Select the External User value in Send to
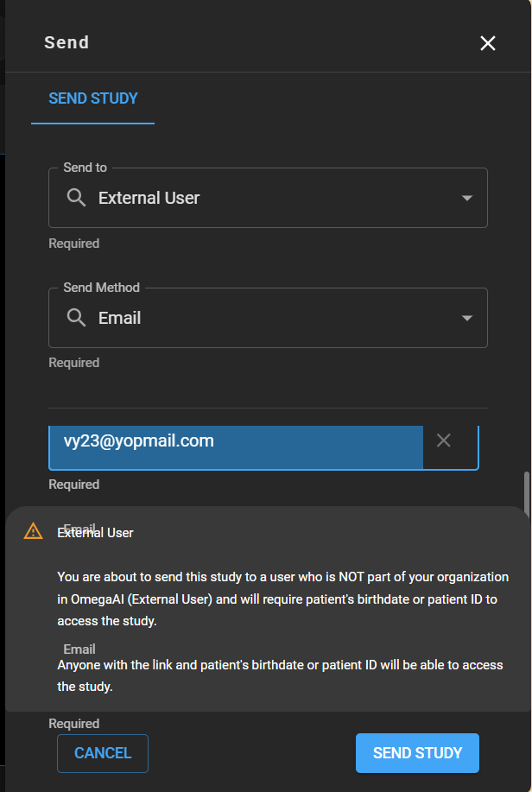532x792 pixels. 149,198
